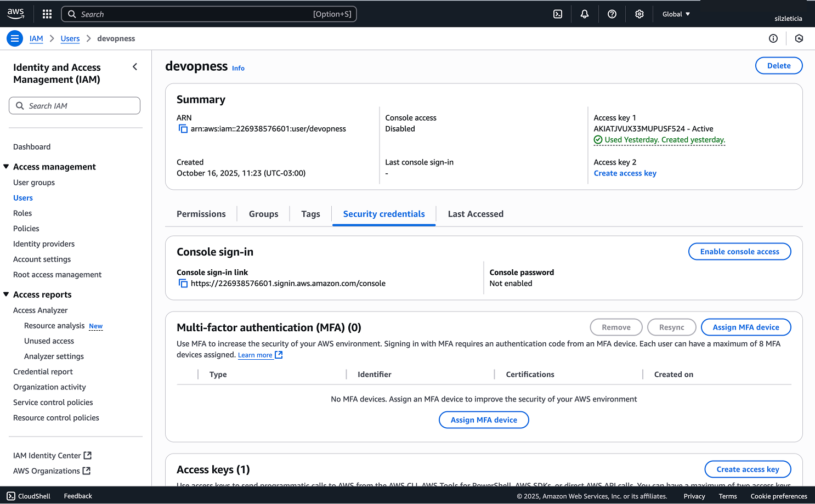Open the MFA Learn more link
This screenshot has height=504, width=815.
coord(256,355)
